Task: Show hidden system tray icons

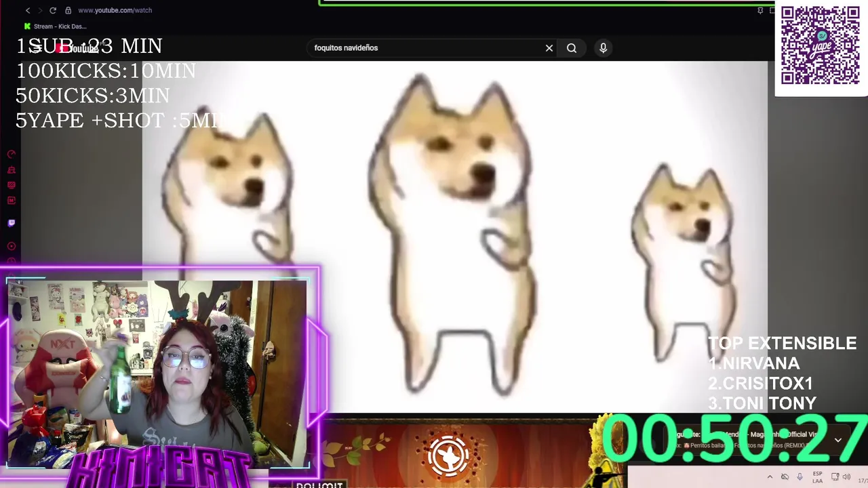Action: 770,477
